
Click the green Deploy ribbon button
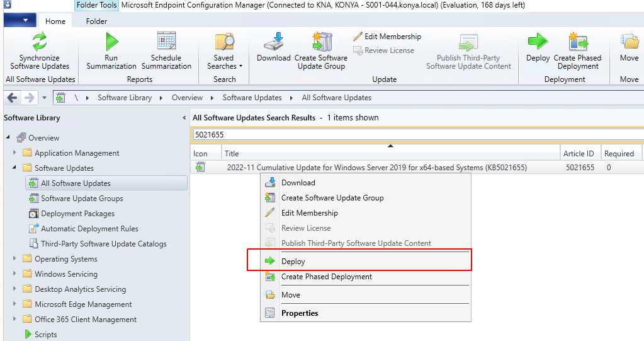click(x=538, y=47)
